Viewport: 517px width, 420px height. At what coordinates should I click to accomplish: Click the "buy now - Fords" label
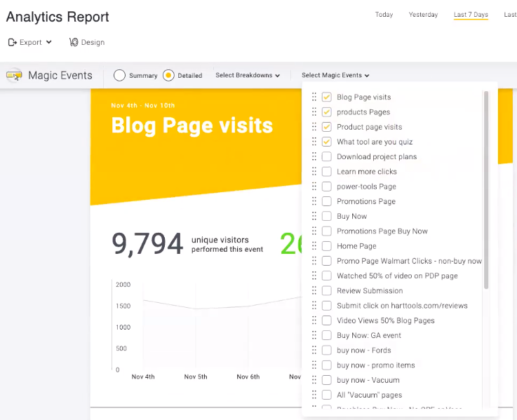click(x=363, y=350)
